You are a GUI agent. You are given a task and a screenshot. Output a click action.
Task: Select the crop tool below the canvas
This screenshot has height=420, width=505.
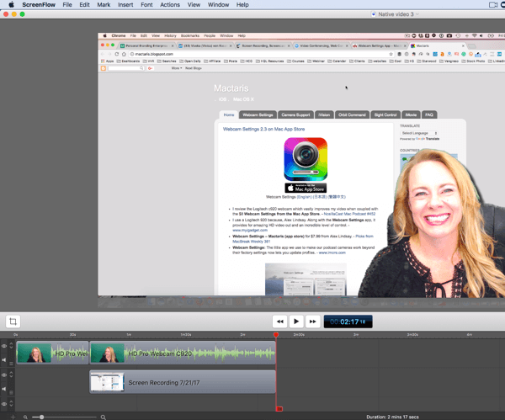point(13,322)
